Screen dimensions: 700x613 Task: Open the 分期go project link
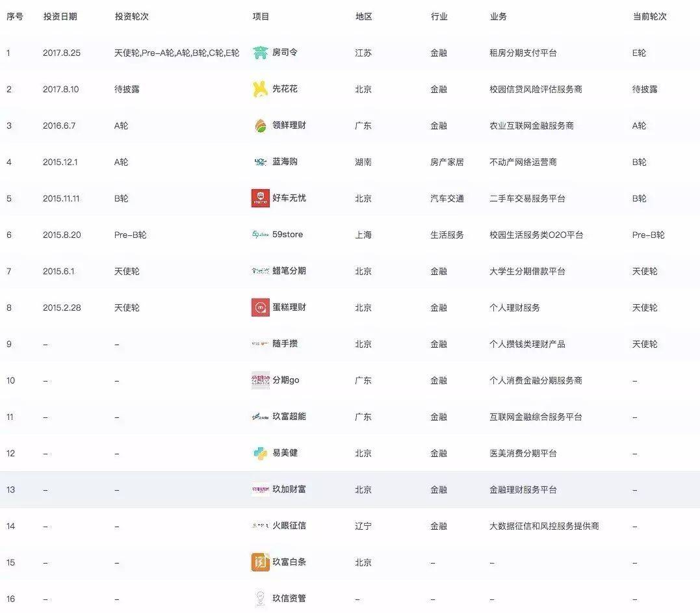(x=286, y=380)
